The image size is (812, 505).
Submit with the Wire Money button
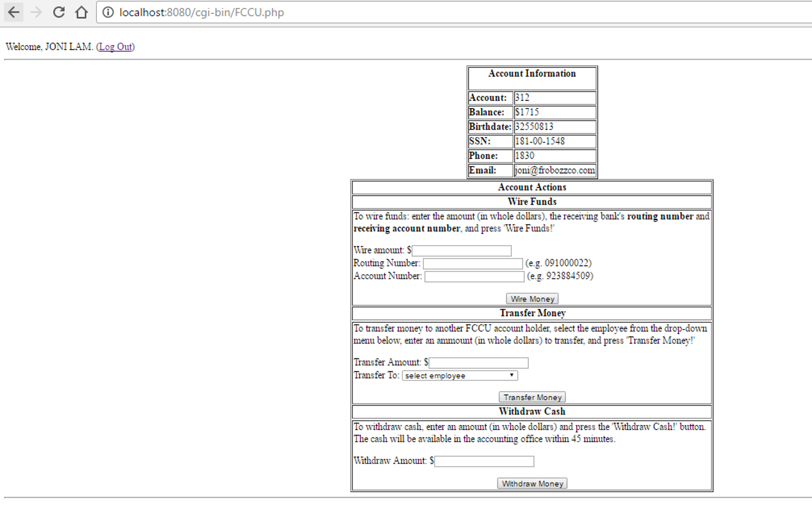[532, 299]
